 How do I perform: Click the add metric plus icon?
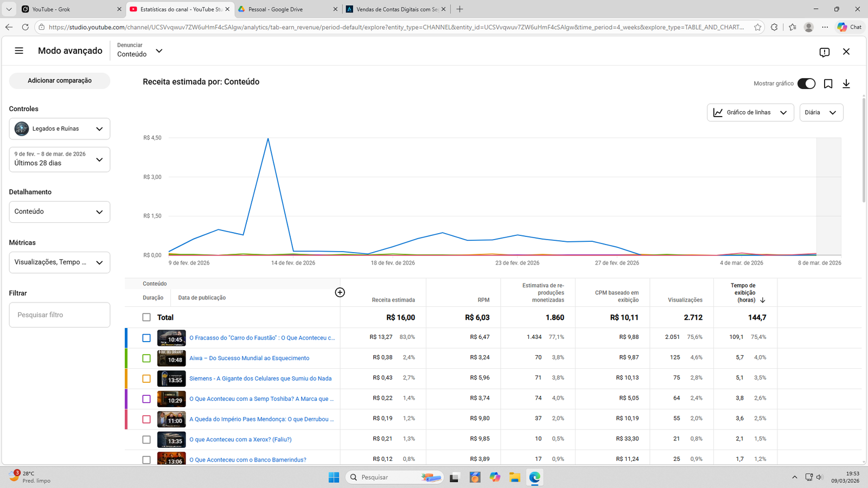[340, 292]
